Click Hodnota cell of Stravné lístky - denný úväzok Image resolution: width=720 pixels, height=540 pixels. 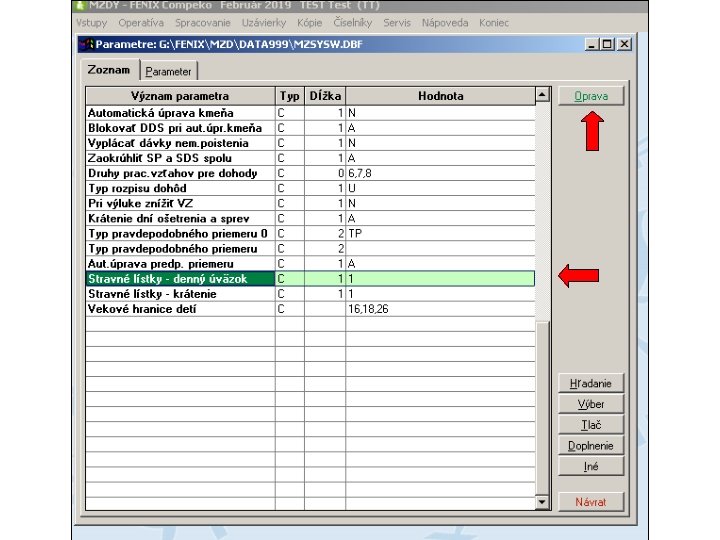[440, 279]
